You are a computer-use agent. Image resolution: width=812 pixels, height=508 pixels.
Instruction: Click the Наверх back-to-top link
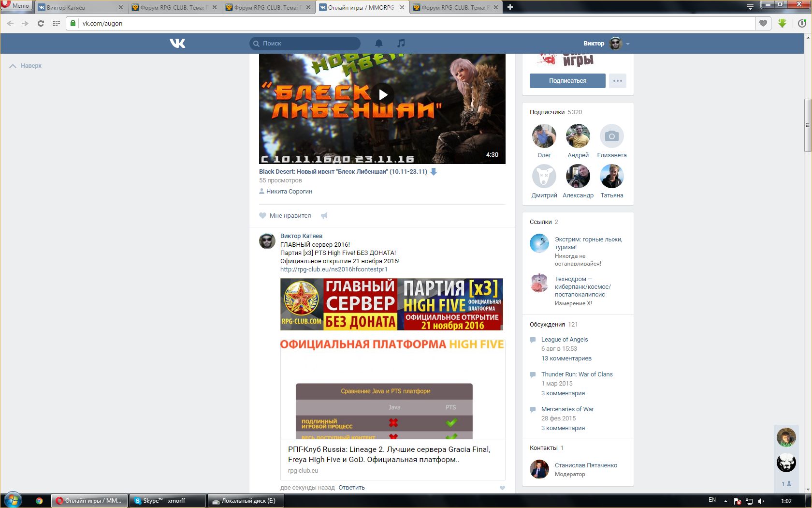click(x=26, y=66)
